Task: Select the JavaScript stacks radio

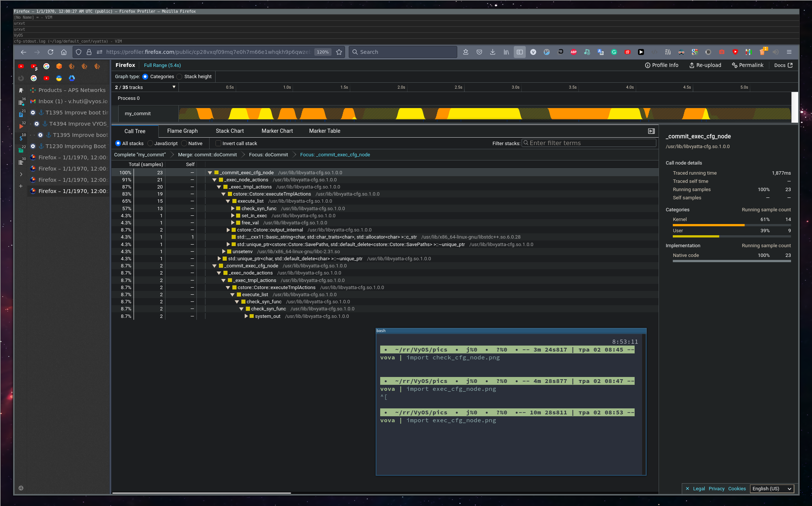Action: (150, 143)
